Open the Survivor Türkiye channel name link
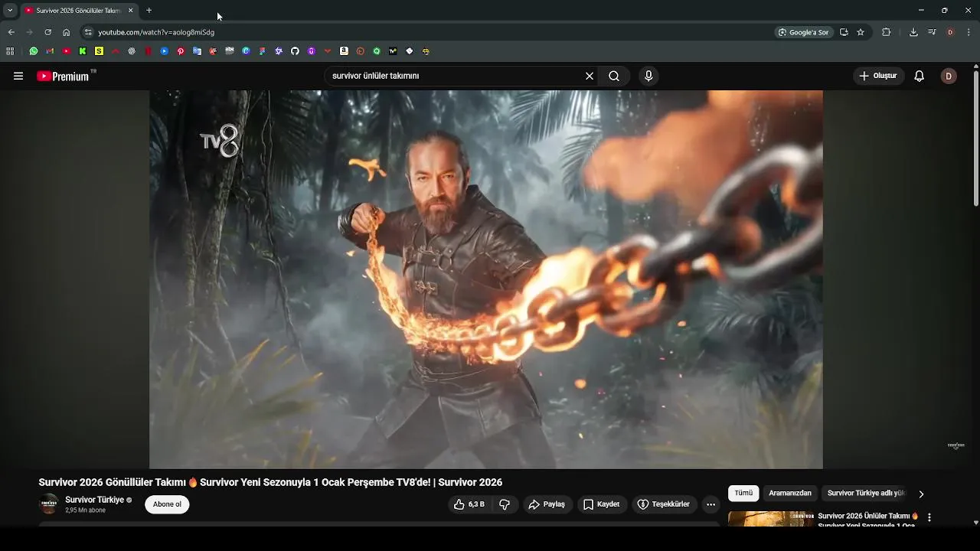Viewport: 980px width, 551px height. (x=94, y=500)
